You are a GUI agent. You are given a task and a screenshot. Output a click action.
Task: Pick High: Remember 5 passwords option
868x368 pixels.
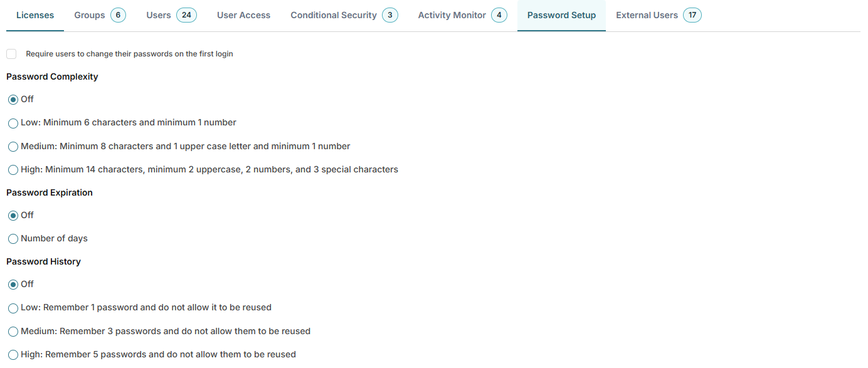click(13, 355)
